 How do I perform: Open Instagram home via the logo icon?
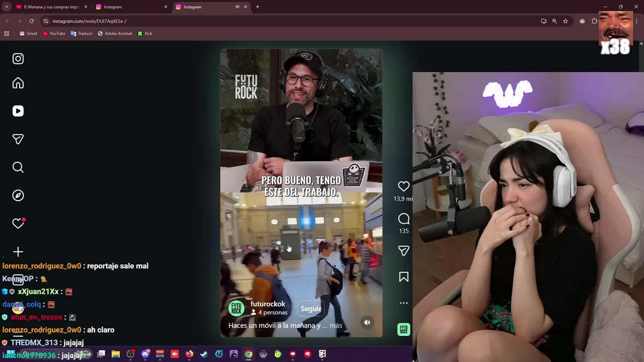coord(18,59)
